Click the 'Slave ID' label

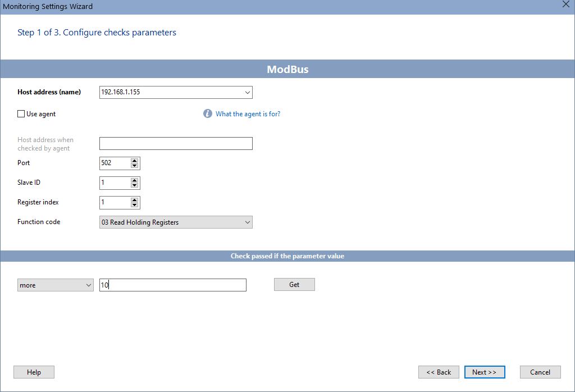coord(29,183)
